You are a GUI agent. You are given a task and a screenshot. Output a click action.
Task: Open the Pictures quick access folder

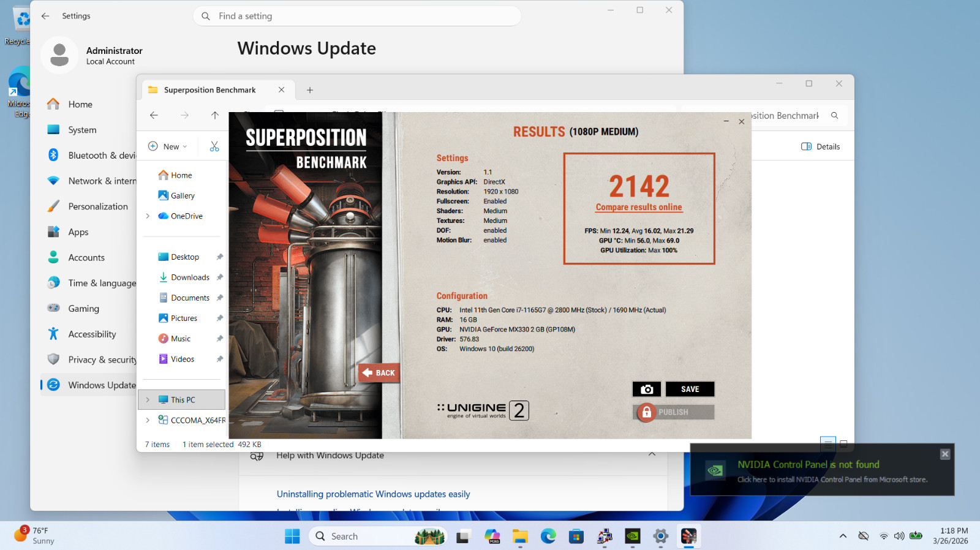184,318
